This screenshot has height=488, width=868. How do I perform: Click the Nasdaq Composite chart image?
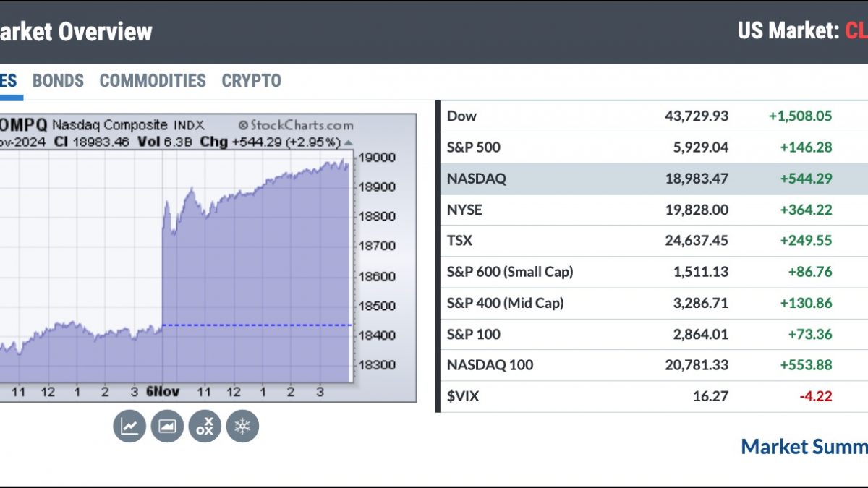(208, 257)
